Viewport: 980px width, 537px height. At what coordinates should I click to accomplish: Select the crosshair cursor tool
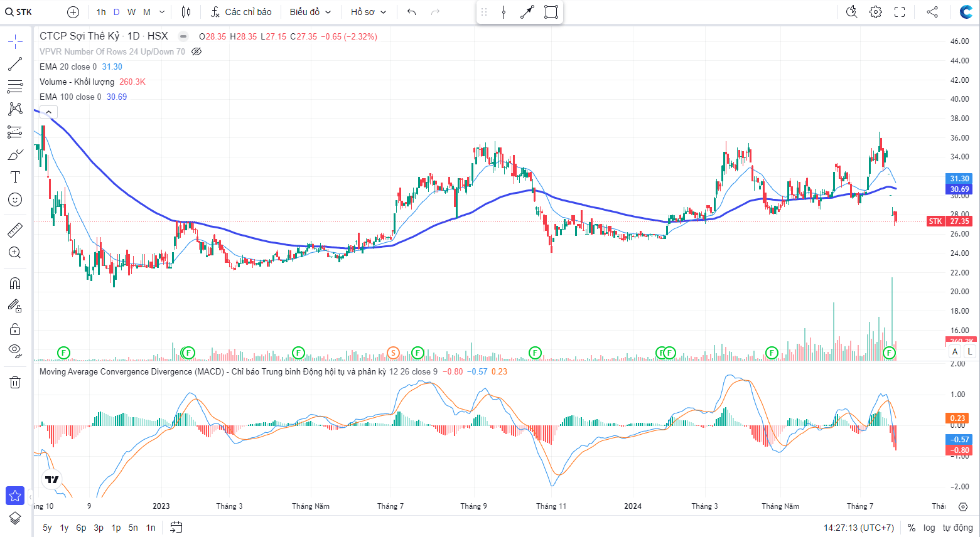[x=15, y=42]
